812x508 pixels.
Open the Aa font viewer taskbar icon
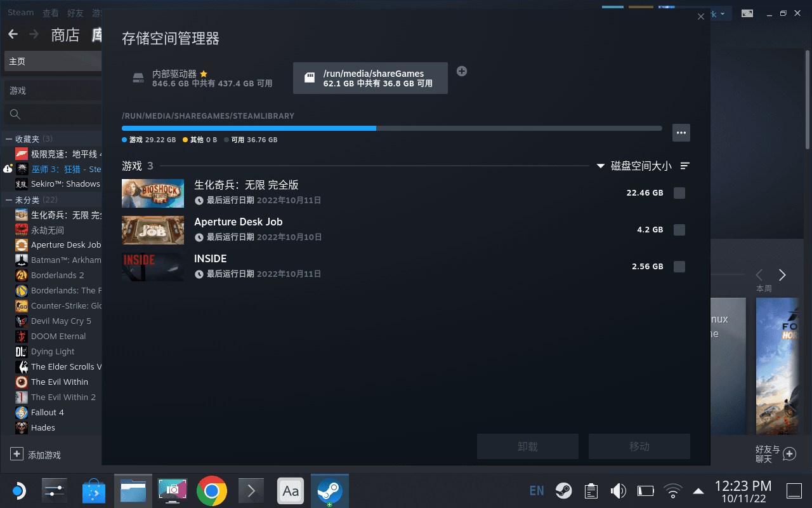pos(291,491)
